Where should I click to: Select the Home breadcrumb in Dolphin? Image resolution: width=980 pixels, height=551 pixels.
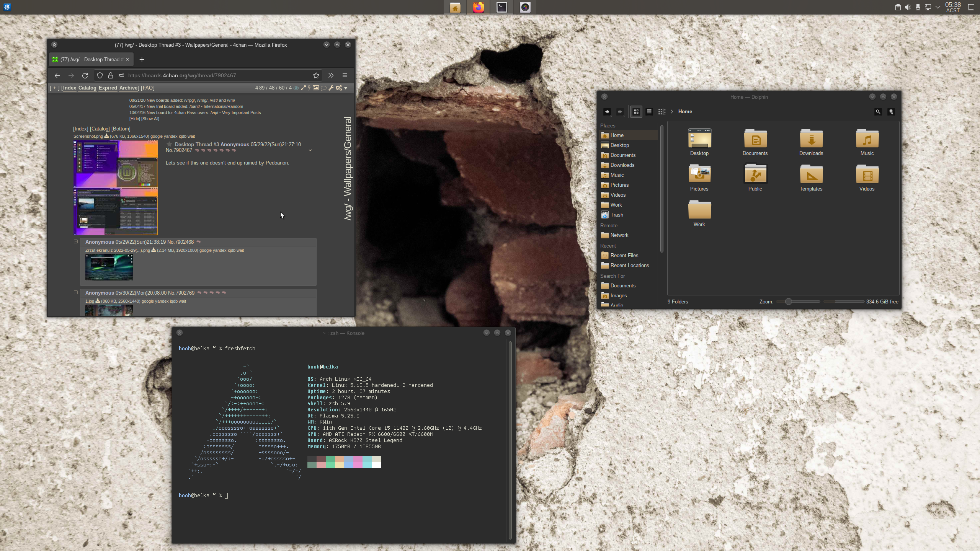(685, 112)
